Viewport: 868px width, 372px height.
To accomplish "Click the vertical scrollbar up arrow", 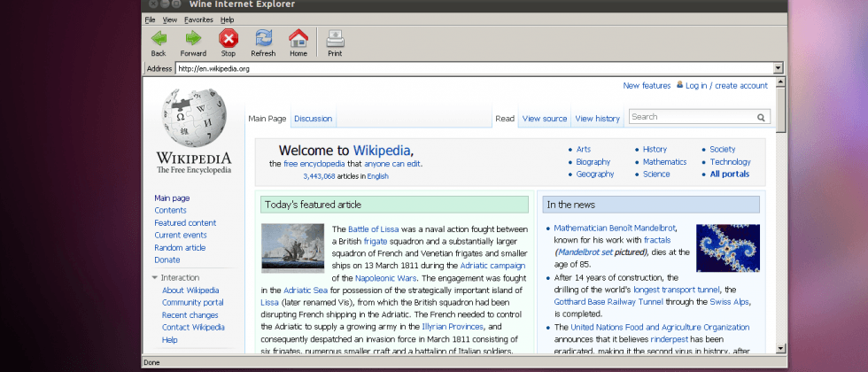I will (x=780, y=82).
